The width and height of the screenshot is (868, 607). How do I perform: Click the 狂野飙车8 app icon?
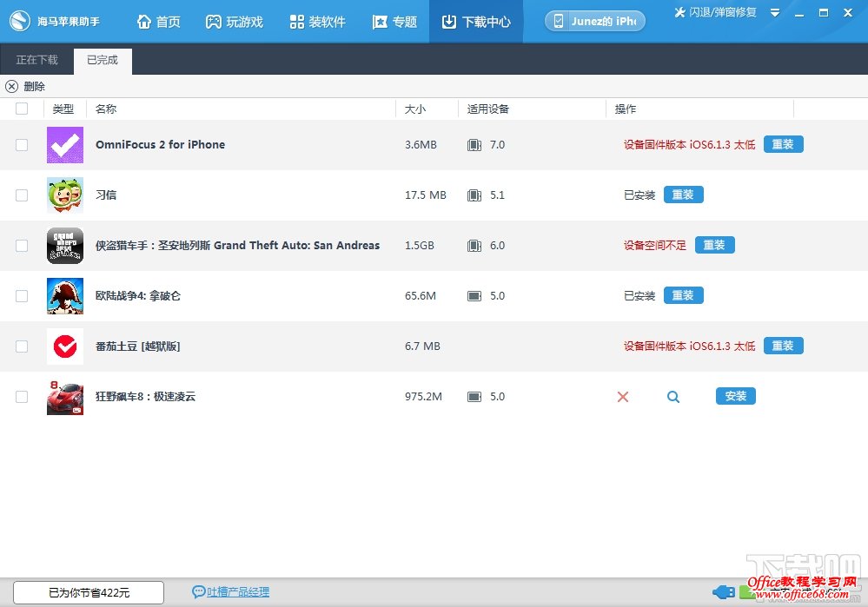(65, 397)
